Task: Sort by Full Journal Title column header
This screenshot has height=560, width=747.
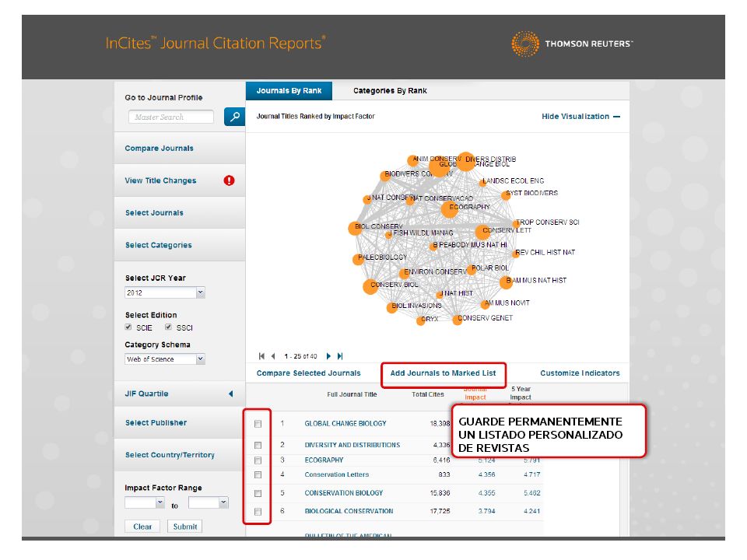Action: [x=352, y=395]
